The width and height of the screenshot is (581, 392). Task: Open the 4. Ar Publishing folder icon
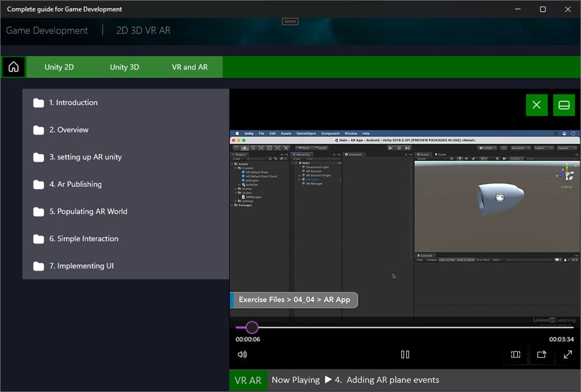pos(39,185)
